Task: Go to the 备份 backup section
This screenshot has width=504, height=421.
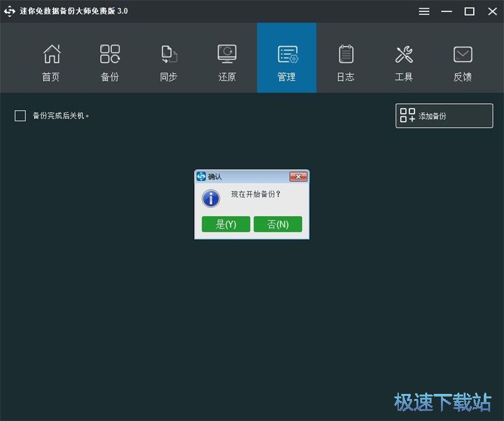Action: (110, 63)
